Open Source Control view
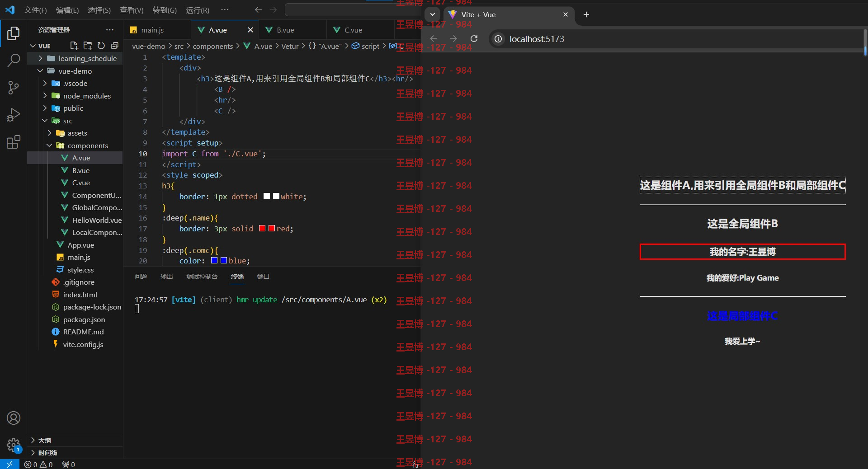Viewport: 868px width, 469px height. tap(14, 88)
